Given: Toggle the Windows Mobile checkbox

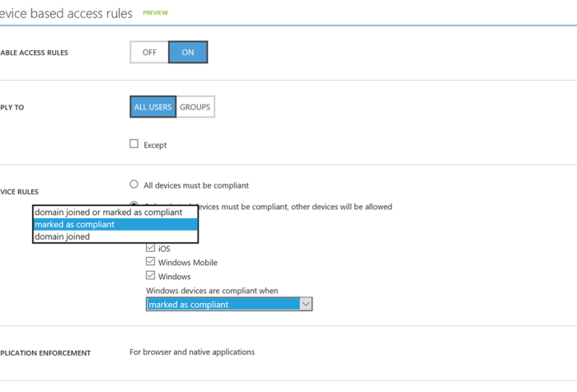Looking at the screenshot, I should pyautogui.click(x=151, y=262).
